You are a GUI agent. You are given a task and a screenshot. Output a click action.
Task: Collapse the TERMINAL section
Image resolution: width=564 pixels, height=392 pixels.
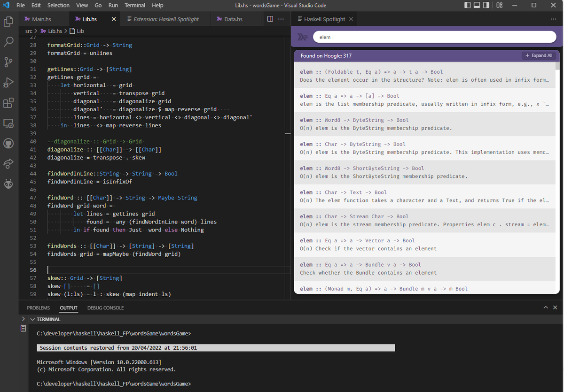32,319
